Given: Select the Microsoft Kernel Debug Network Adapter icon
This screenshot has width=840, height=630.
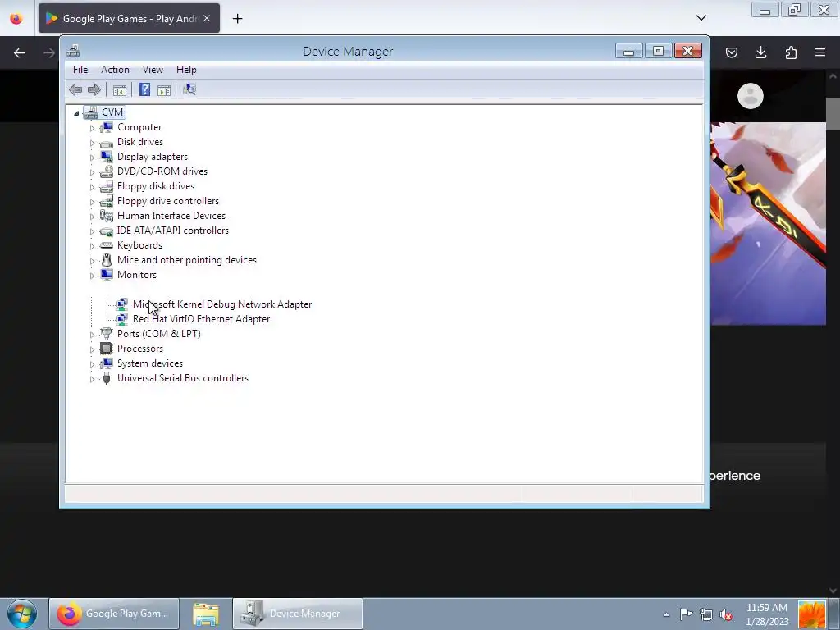Looking at the screenshot, I should tap(122, 304).
